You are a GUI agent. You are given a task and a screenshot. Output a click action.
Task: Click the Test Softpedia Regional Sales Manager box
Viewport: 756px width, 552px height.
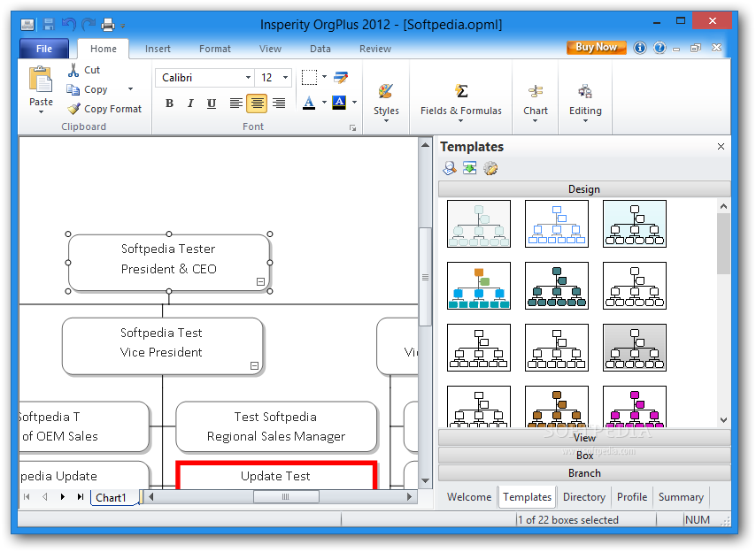276,426
